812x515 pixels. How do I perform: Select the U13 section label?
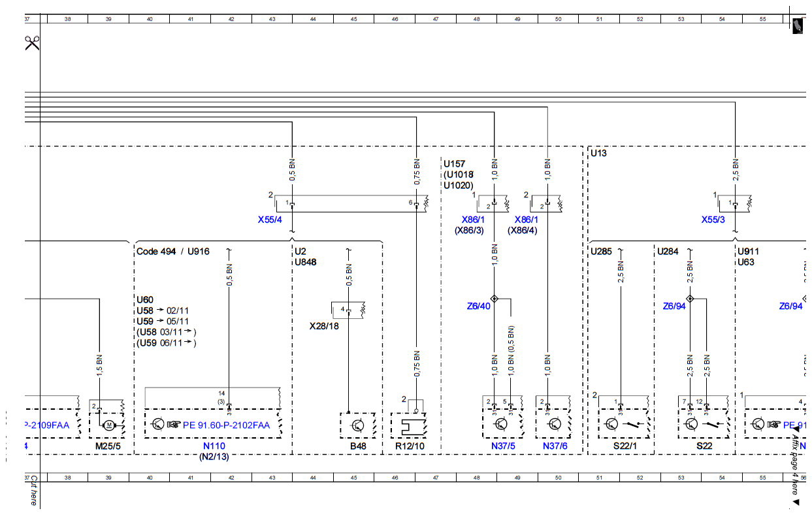coord(598,153)
